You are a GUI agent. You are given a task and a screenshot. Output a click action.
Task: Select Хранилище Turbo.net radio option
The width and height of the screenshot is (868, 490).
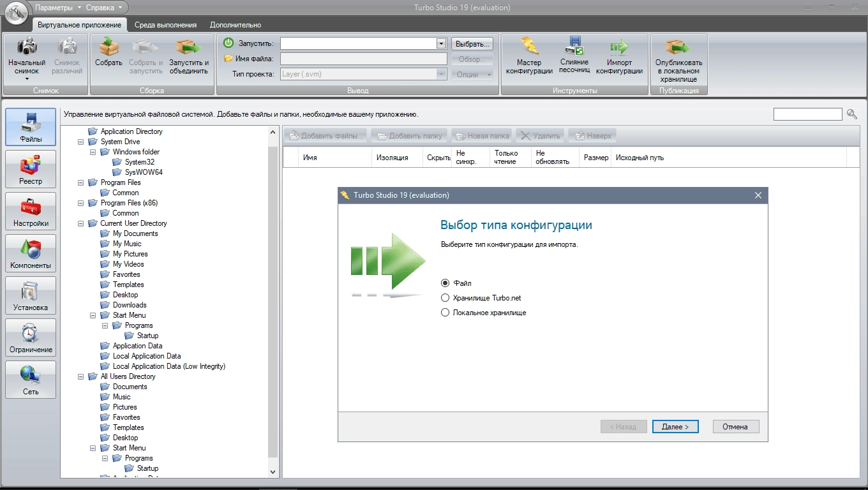click(x=445, y=298)
